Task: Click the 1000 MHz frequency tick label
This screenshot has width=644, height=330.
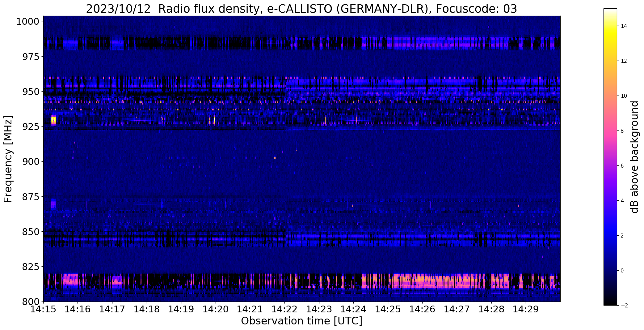Action: (x=28, y=22)
